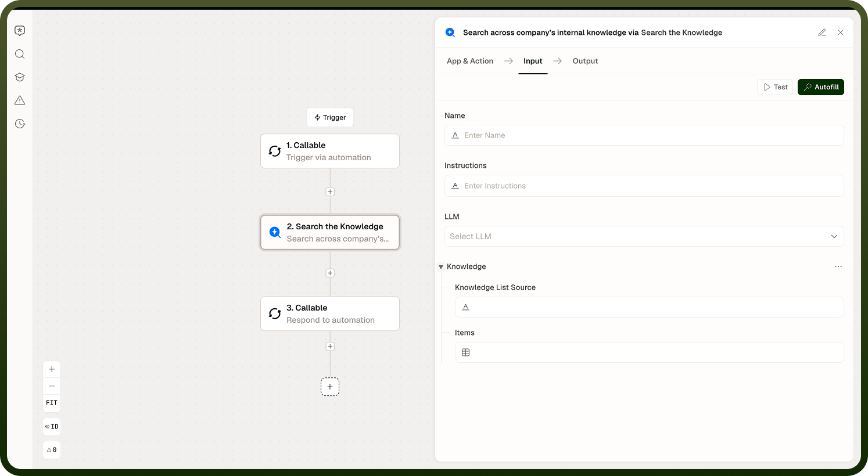Click the Autofill button
This screenshot has width=868, height=476.
[820, 87]
